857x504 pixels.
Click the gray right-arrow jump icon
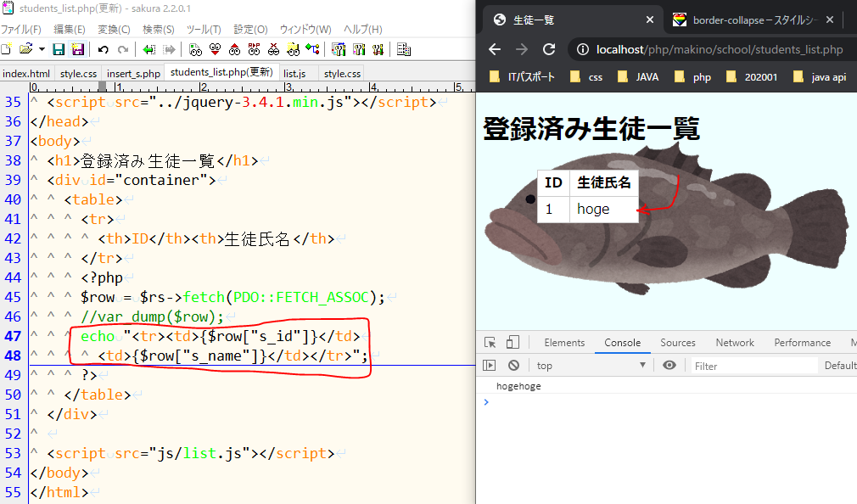tap(170, 50)
